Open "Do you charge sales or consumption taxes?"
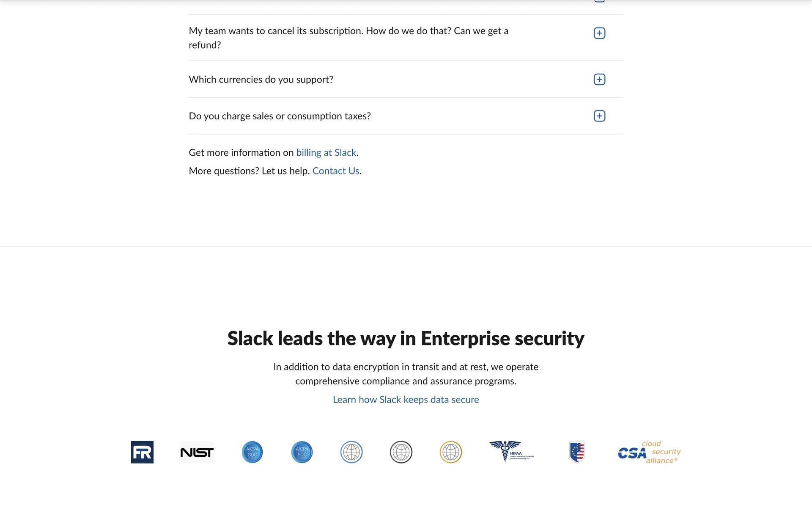This screenshot has width=812, height=508. (x=280, y=116)
